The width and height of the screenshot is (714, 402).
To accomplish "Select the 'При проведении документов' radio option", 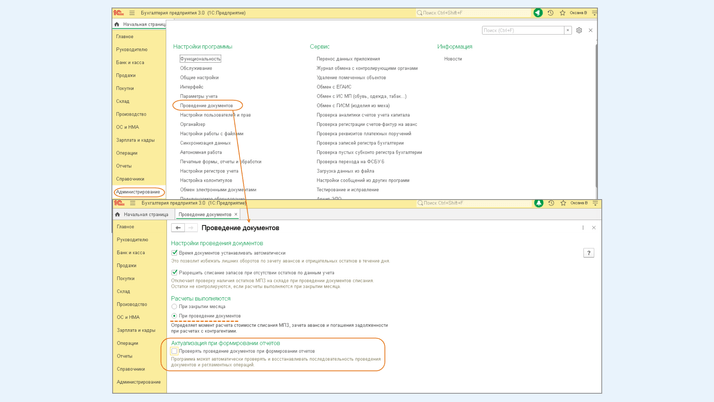I will coord(174,316).
